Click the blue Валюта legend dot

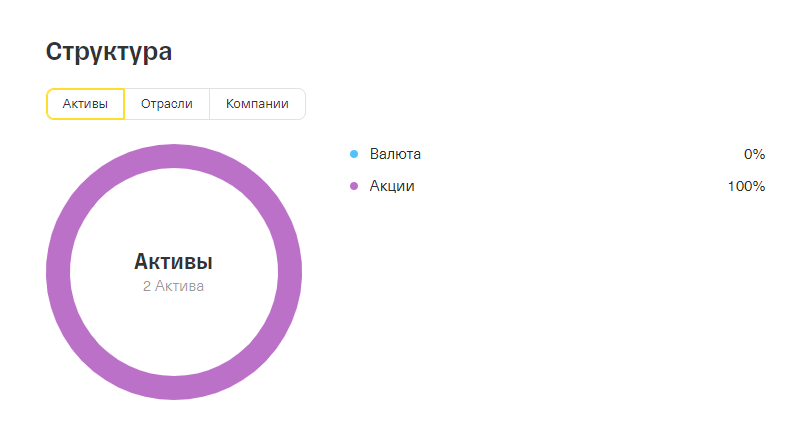click(x=353, y=154)
